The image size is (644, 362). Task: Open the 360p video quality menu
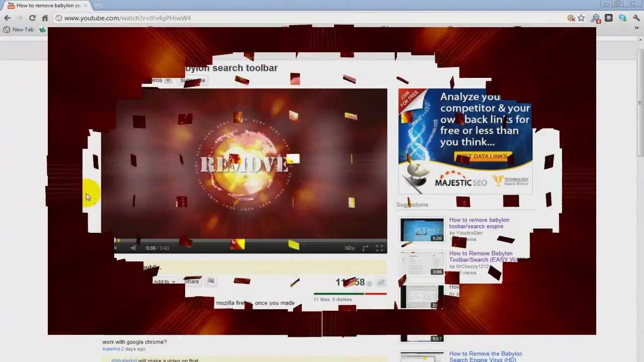pos(350,248)
